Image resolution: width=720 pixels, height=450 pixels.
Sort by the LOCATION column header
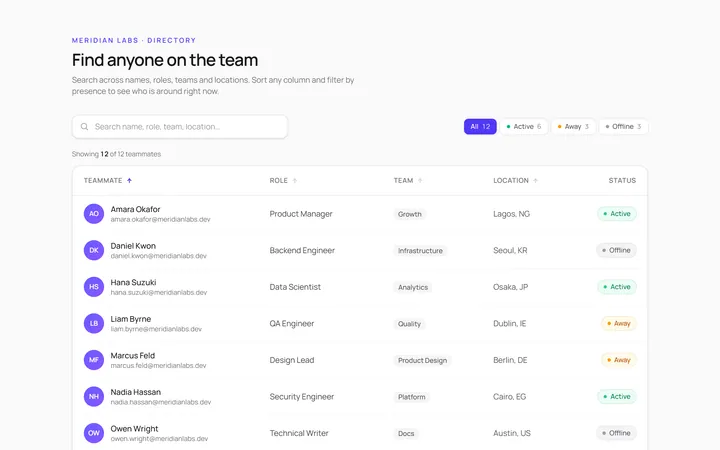tap(515, 180)
